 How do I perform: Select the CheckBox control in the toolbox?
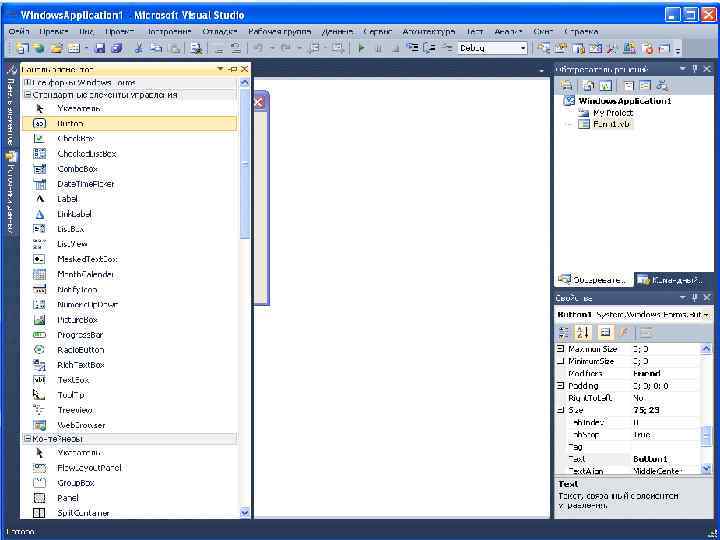tap(129, 139)
